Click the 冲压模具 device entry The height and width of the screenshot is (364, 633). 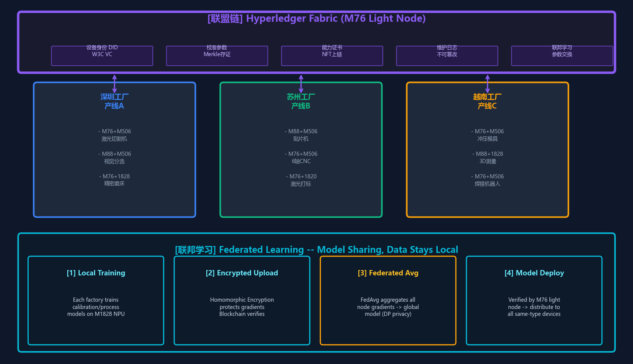[487, 135]
